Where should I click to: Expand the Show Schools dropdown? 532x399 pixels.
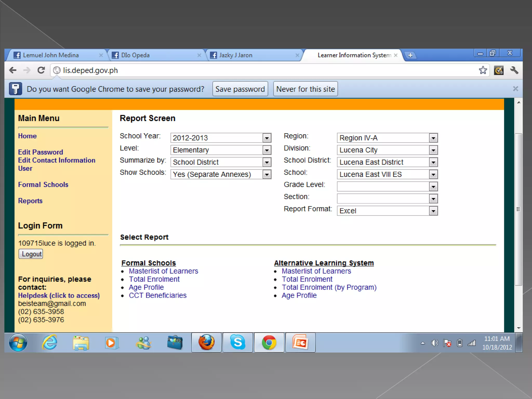221,174
